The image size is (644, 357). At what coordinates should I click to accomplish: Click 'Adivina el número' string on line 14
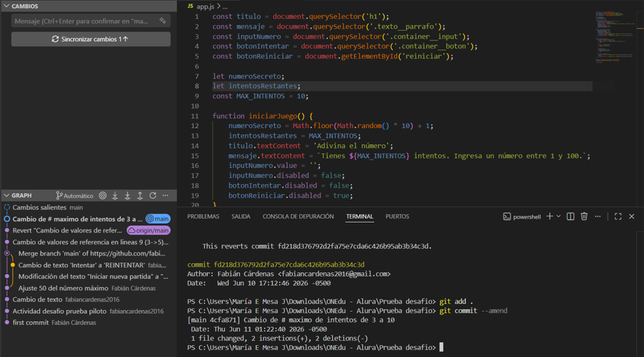click(x=350, y=146)
